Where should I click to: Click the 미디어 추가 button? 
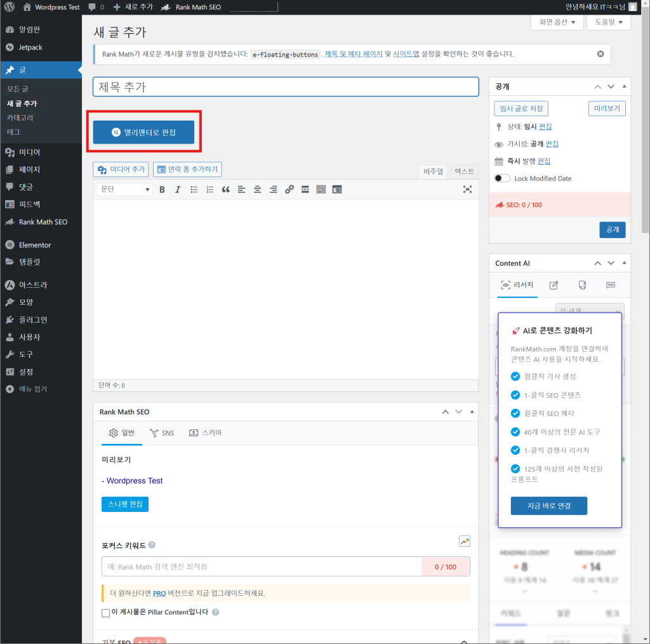[121, 169]
